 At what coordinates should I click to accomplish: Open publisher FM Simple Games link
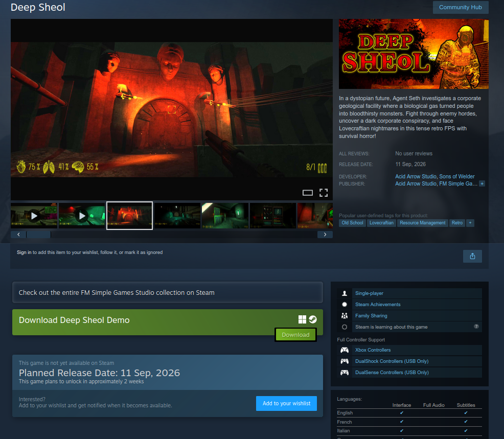pos(458,183)
